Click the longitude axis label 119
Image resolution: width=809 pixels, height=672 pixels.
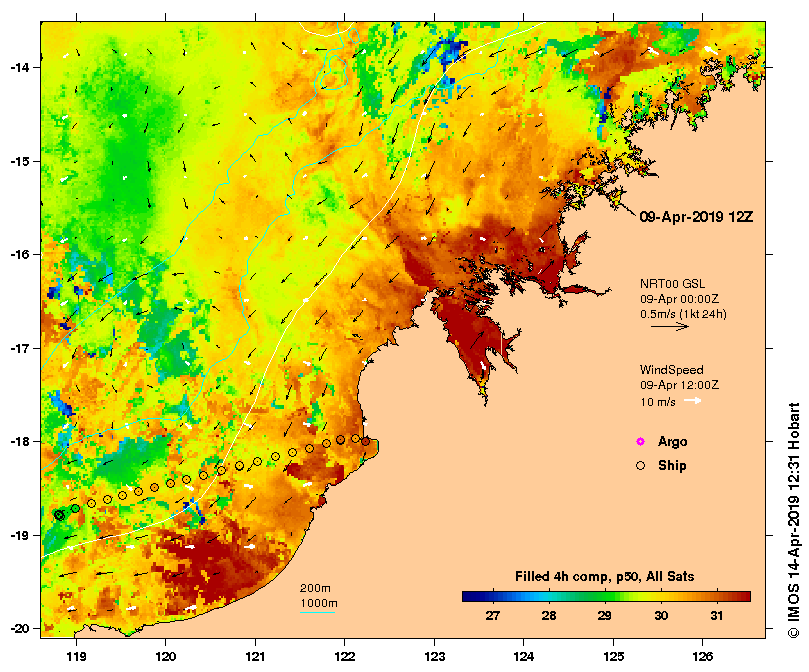tap(76, 657)
